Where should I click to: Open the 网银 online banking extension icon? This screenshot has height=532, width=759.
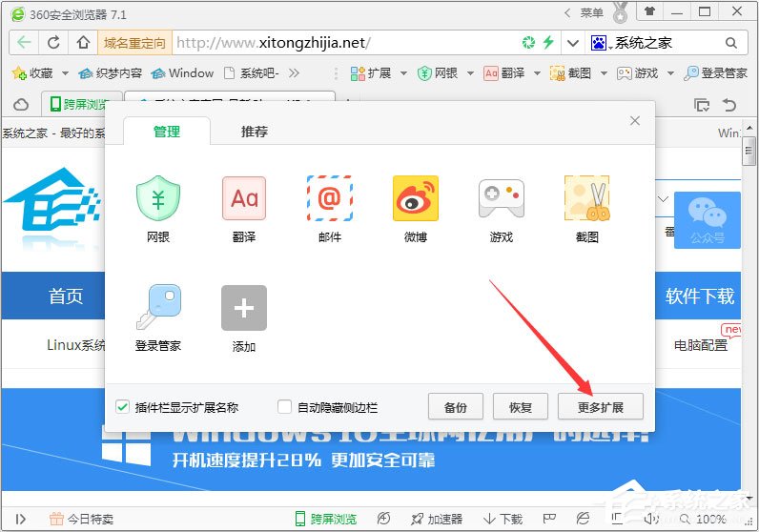click(x=158, y=199)
